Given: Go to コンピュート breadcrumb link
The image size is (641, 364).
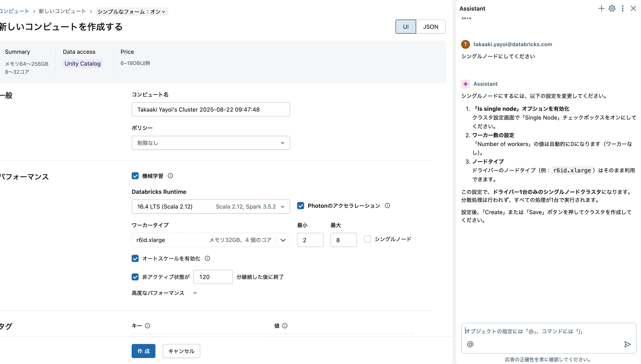Looking at the screenshot, I should [14, 11].
